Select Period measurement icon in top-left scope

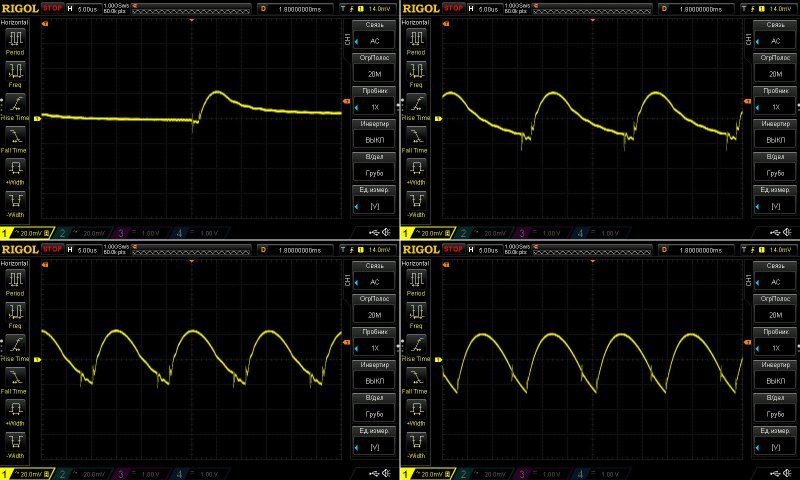16,39
